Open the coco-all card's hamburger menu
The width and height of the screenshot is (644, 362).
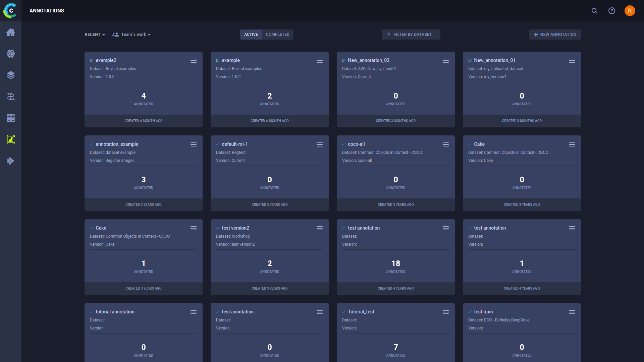coord(446,144)
